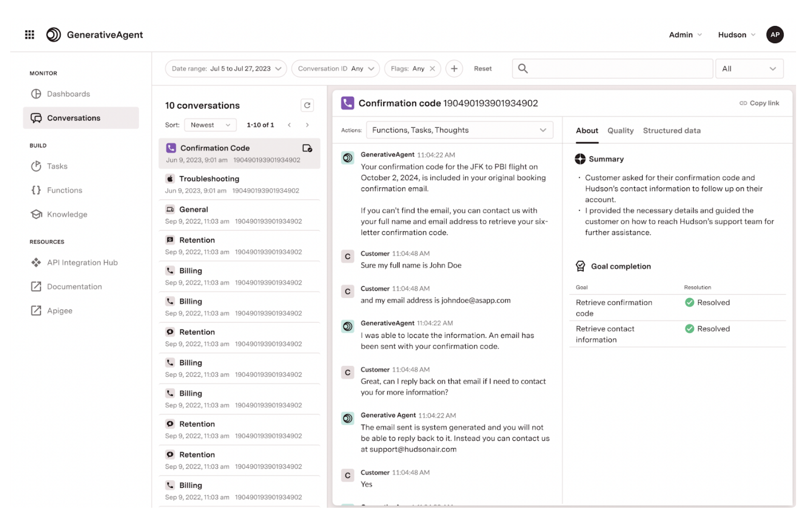Open the Actions Functions, Tasks, Thoughts dropdown
Image resolution: width=812 pixels, height=522 pixels.
point(459,130)
